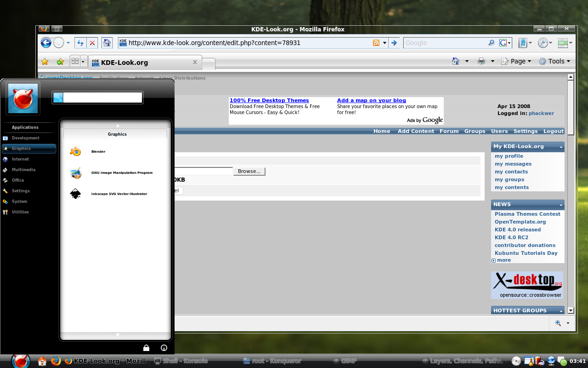This screenshot has width=588, height=368.
Task: Click the more link under NEWS
Action: 504,260
